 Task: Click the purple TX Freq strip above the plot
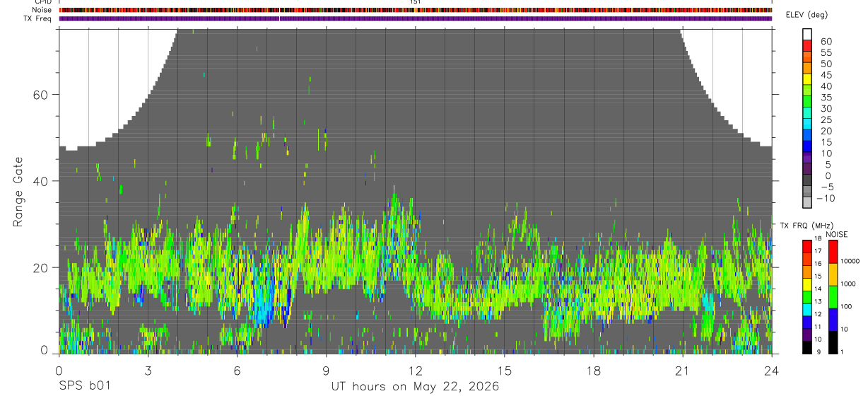tap(416, 18)
